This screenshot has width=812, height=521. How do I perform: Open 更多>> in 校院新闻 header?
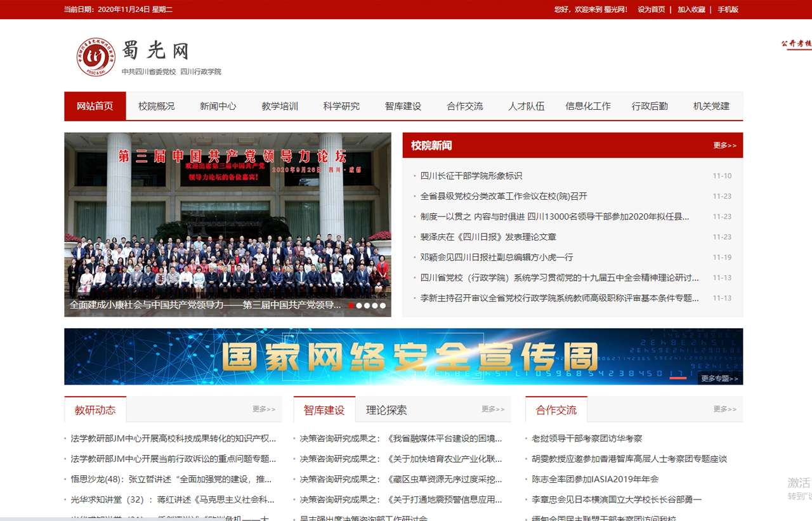click(x=724, y=145)
